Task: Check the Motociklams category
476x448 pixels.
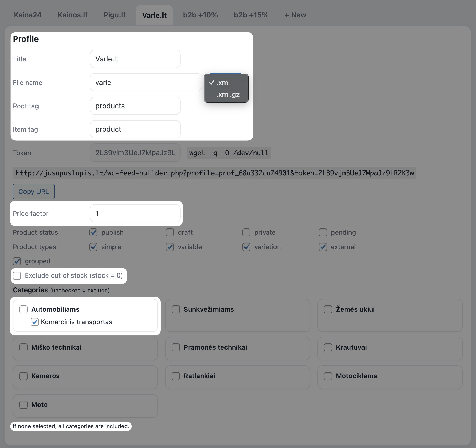Action: click(x=328, y=376)
